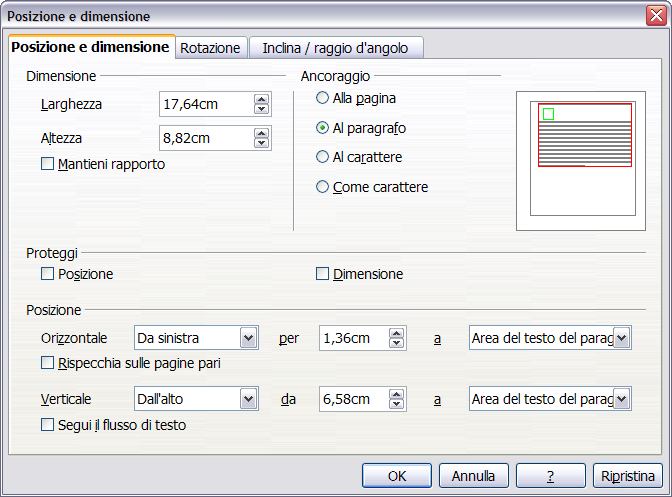Decrease vertical offset 6,58cm spinner down
This screenshot has height=497, width=672.
click(x=397, y=405)
